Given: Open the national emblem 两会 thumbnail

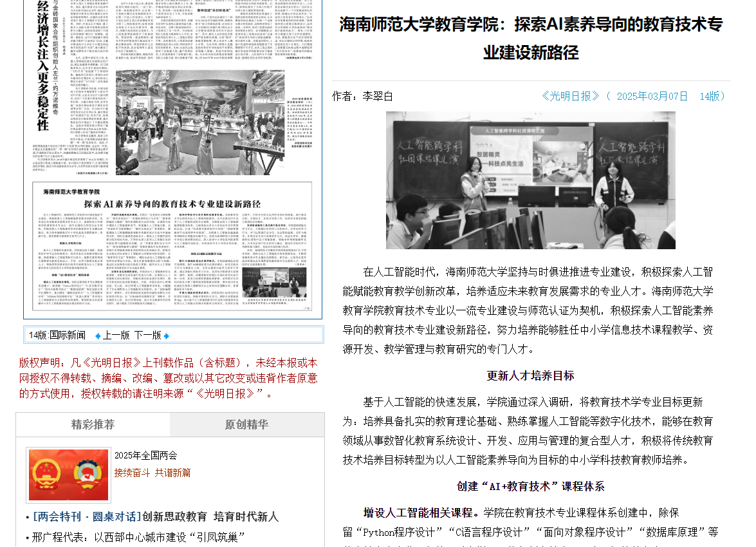Looking at the screenshot, I should 69,475.
